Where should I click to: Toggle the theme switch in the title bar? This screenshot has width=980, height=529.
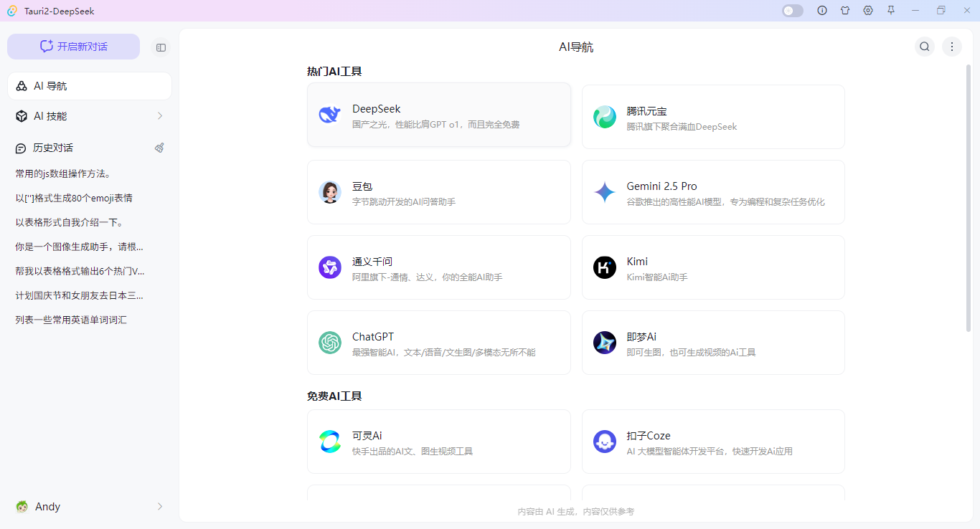[x=792, y=10]
